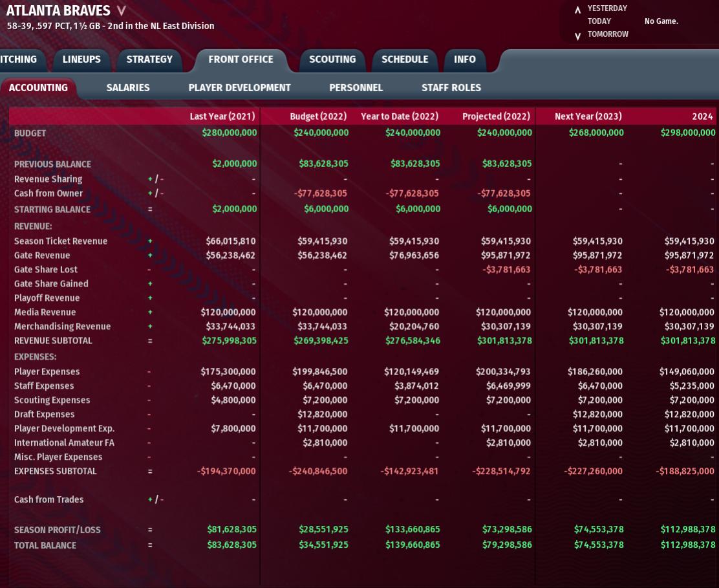The image size is (719, 588).
Task: Switch to the Lineups tab
Action: point(81,59)
